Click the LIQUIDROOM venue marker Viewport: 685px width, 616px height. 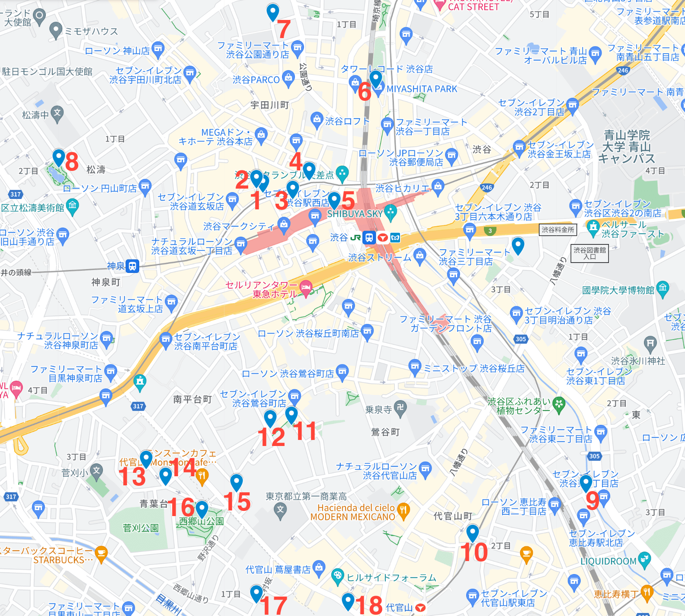[645, 560]
